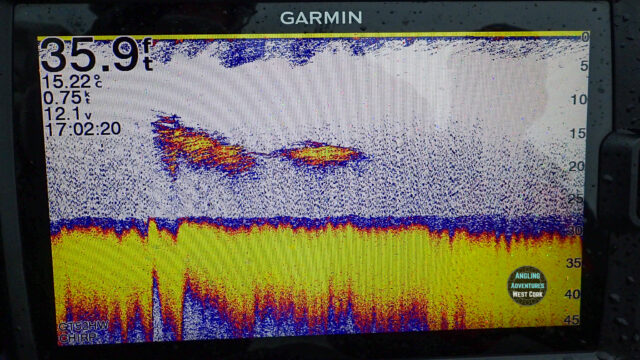640x360 pixels.
Task: Tap the 12.1 v voltage reading
Action: [x=68, y=114]
